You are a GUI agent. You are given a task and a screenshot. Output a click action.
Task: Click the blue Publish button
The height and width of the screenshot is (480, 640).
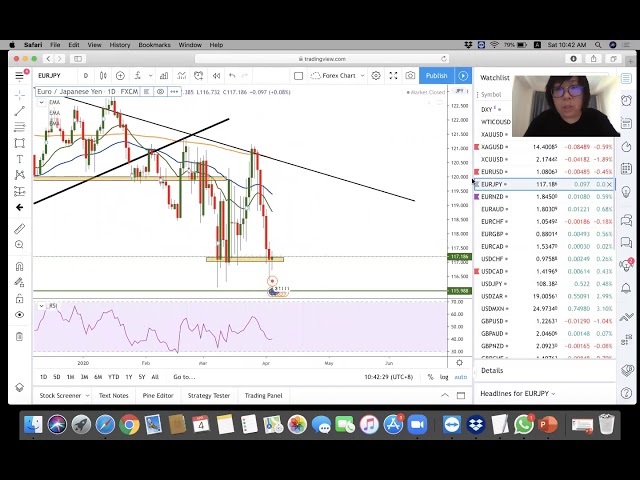[436, 76]
